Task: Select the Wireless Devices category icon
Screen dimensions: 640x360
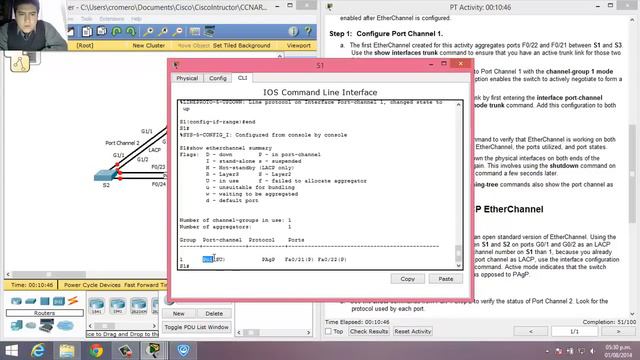Action: [59, 301]
